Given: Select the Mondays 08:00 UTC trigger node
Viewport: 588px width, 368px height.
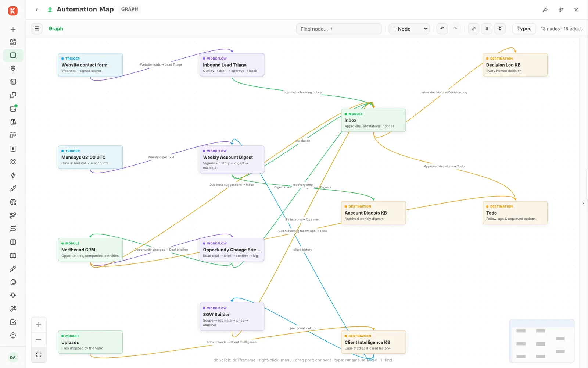Looking at the screenshot, I should tap(90, 157).
